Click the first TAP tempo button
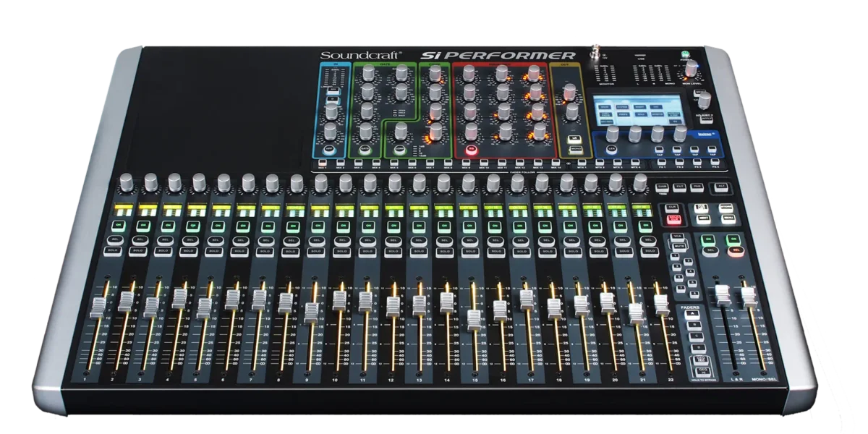This screenshot has width=868, height=434. 660,151
